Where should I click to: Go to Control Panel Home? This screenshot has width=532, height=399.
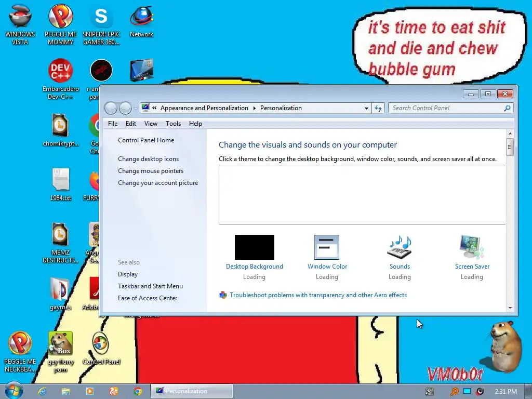coord(146,140)
